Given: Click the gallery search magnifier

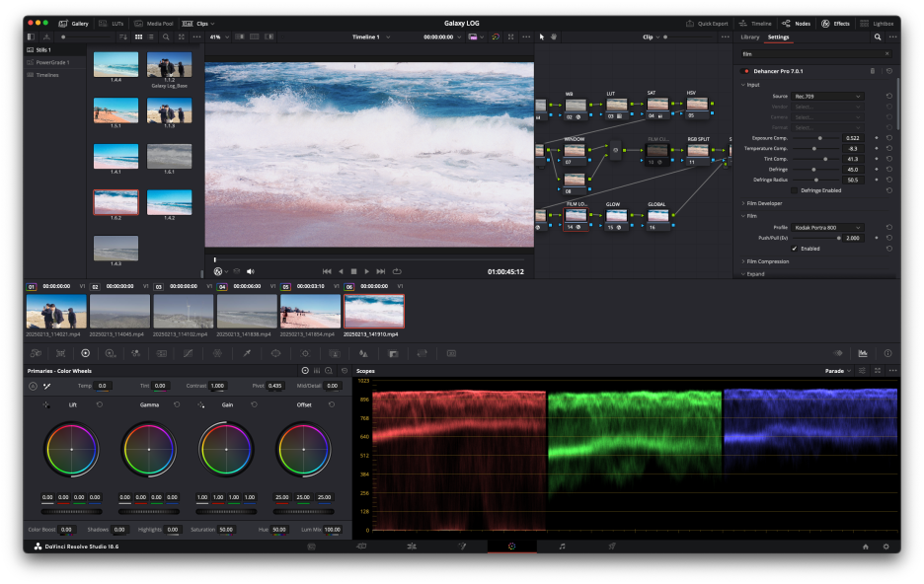Looking at the screenshot, I should [166, 36].
